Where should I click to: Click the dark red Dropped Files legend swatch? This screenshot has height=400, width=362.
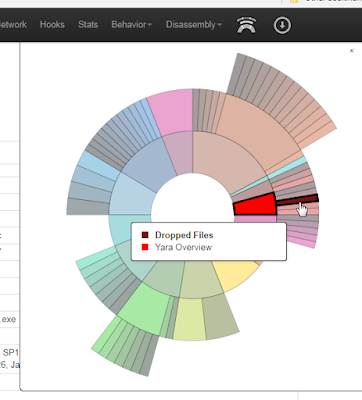pos(145,235)
